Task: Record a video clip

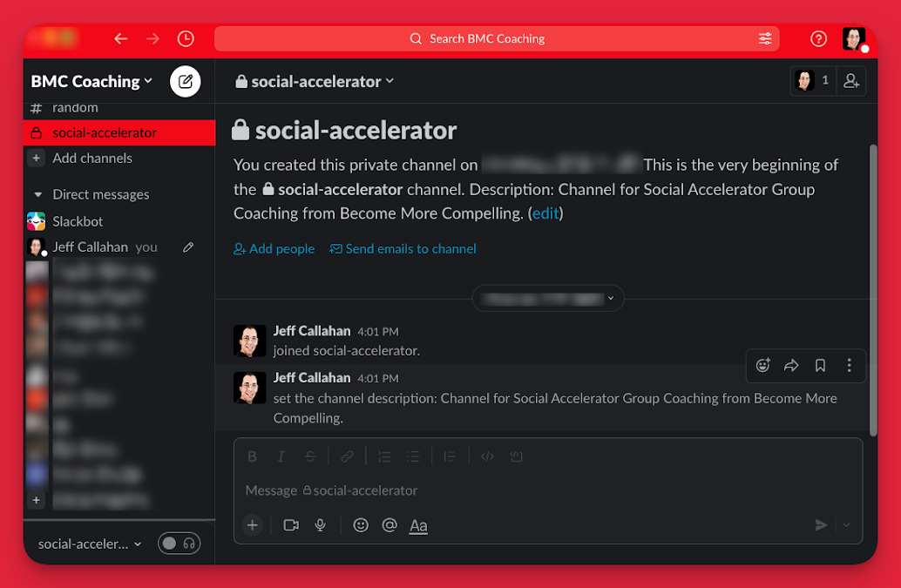Action: pos(291,524)
